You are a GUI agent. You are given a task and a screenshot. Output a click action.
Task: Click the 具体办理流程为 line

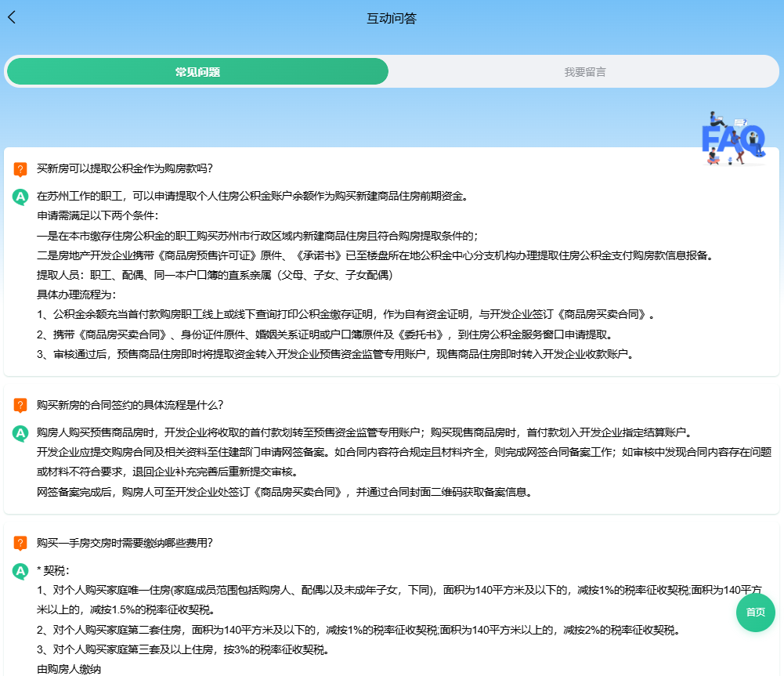[x=76, y=295]
